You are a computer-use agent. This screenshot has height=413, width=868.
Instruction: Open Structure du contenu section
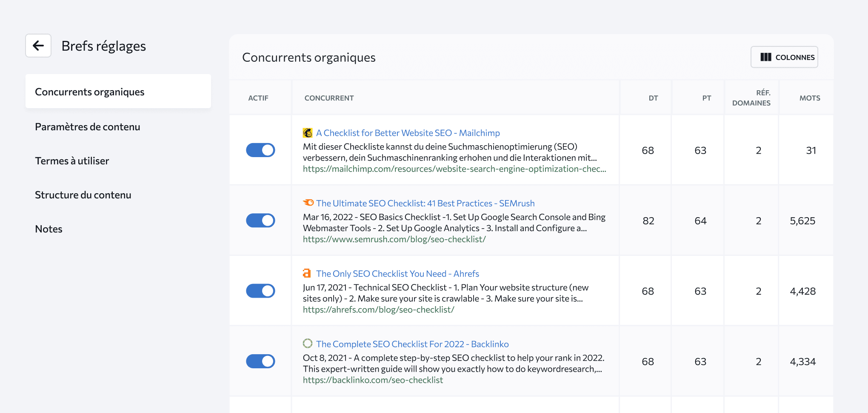coord(83,195)
